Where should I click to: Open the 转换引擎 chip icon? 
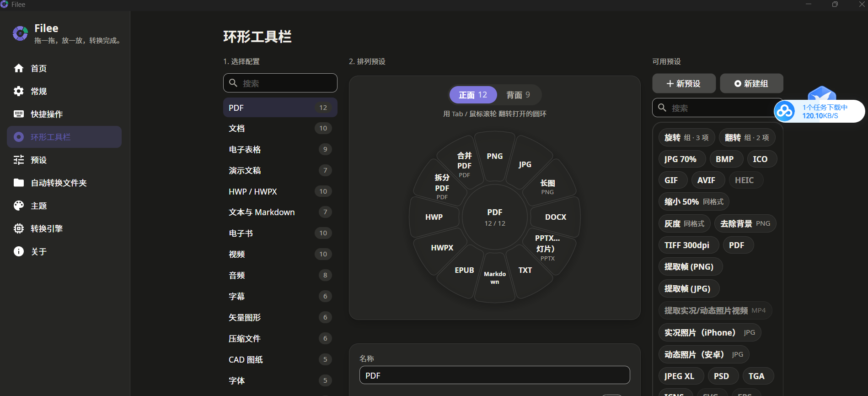tap(19, 228)
